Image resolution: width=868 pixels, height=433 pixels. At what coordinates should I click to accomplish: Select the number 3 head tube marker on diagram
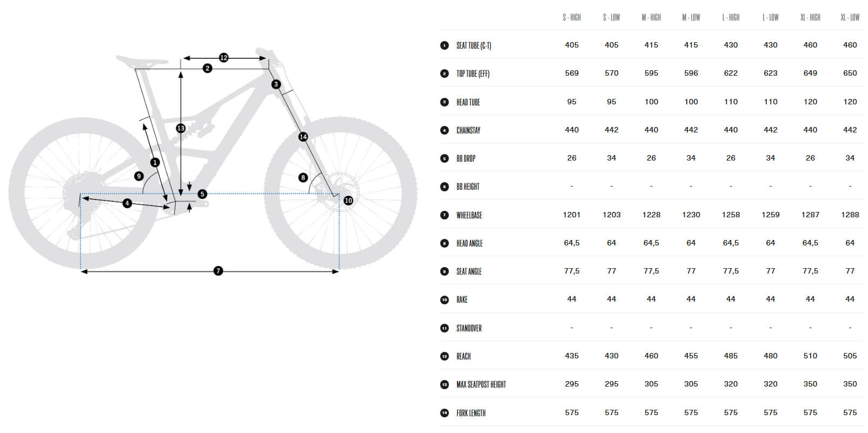pyautogui.click(x=276, y=84)
